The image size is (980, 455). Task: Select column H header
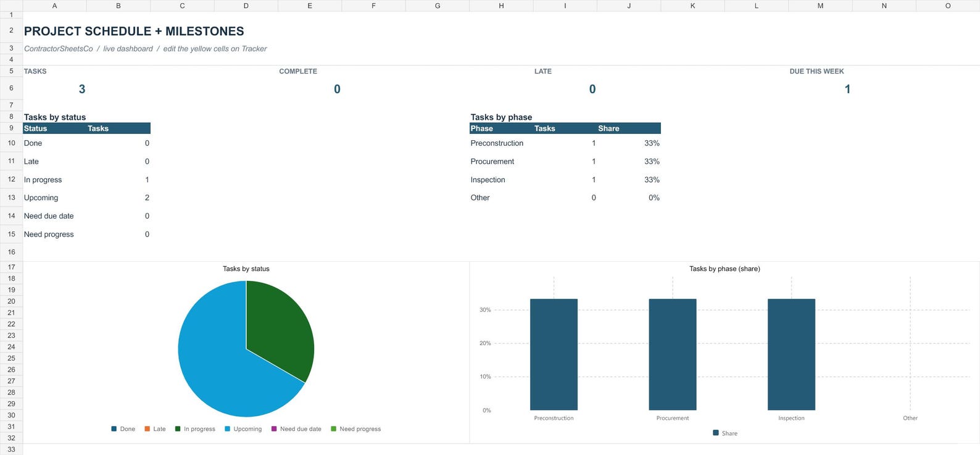click(501, 6)
